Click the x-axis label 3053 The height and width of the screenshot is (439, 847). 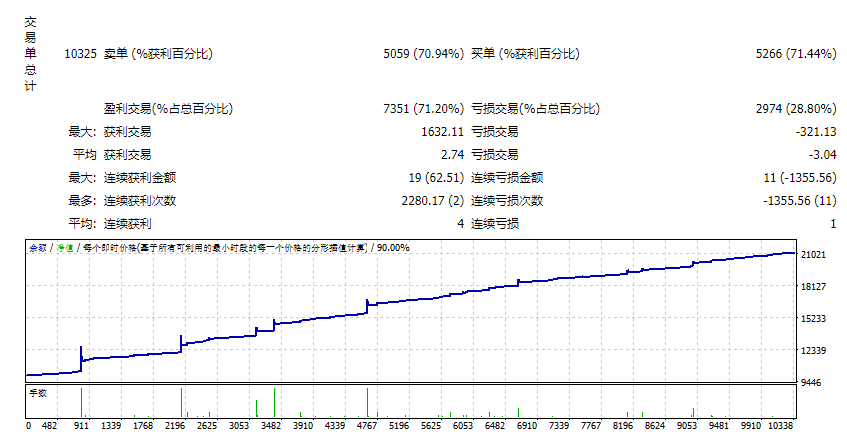pos(239,426)
